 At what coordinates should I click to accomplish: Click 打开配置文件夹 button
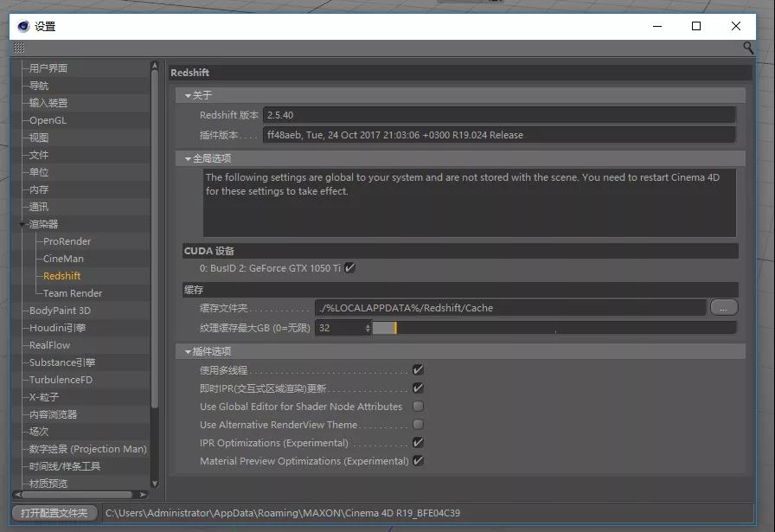(x=54, y=513)
